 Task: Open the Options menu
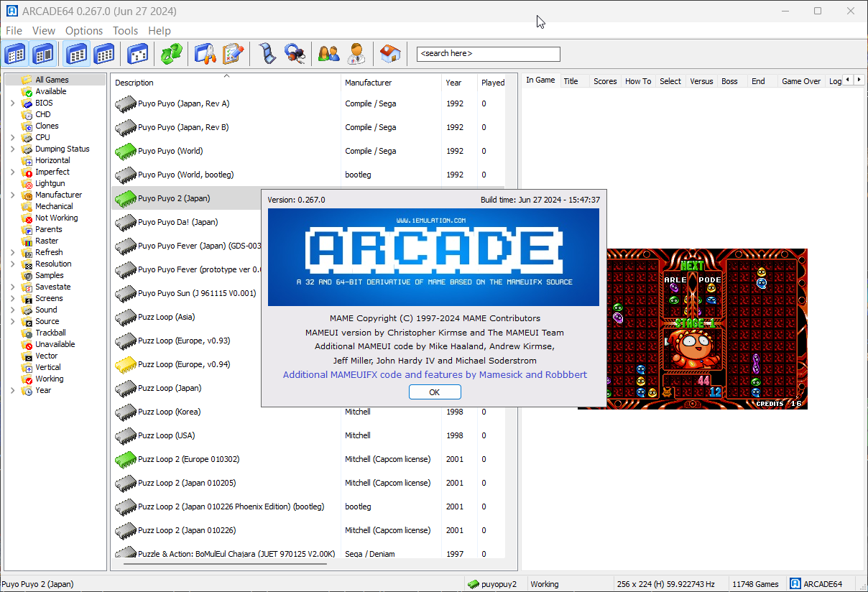point(84,30)
